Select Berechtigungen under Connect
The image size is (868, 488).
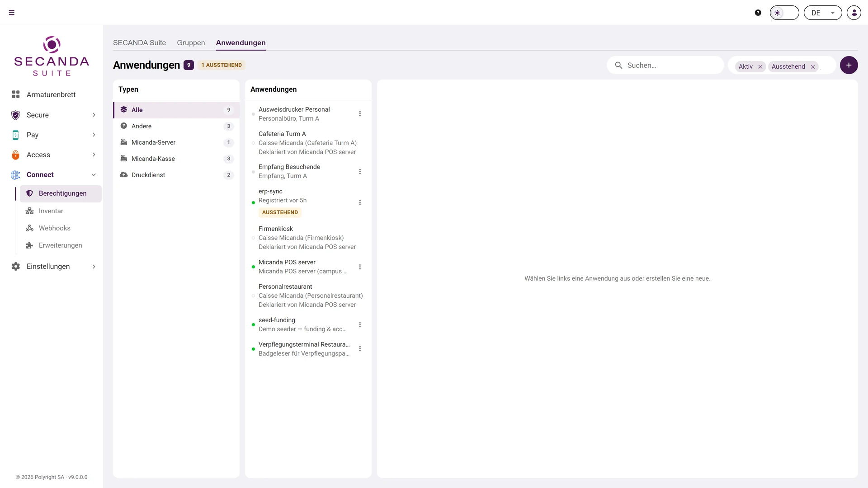pyautogui.click(x=61, y=193)
